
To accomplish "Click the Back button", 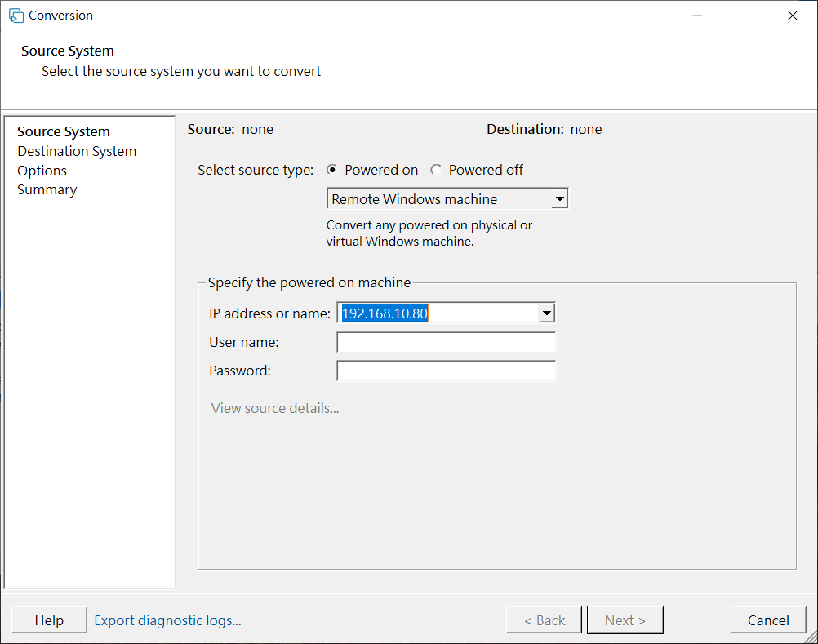I will click(x=544, y=620).
